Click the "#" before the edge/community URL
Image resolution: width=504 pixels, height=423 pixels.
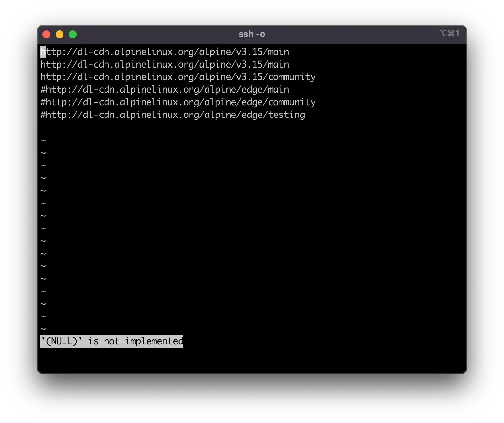tap(43, 102)
